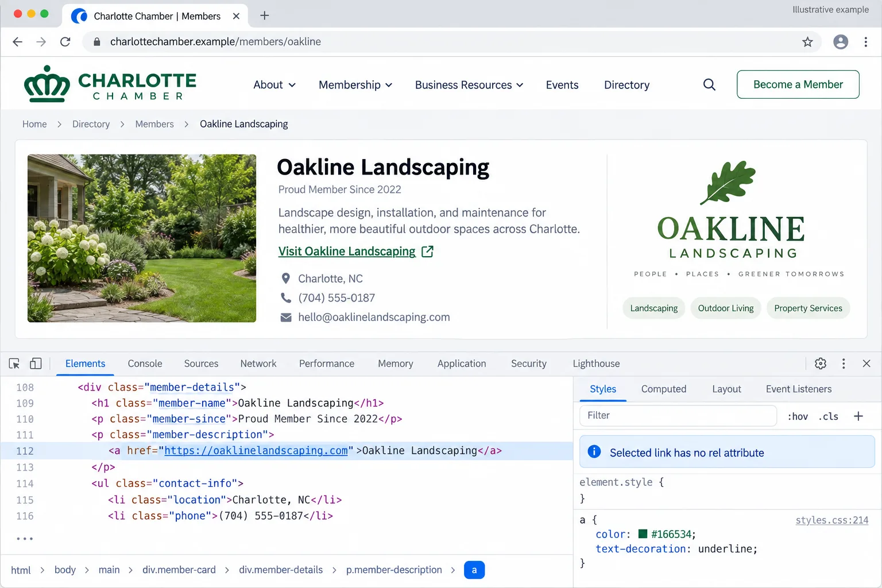This screenshot has height=588, width=882.
Task: Close the Charlotte Chamber tab
Action: (236, 16)
